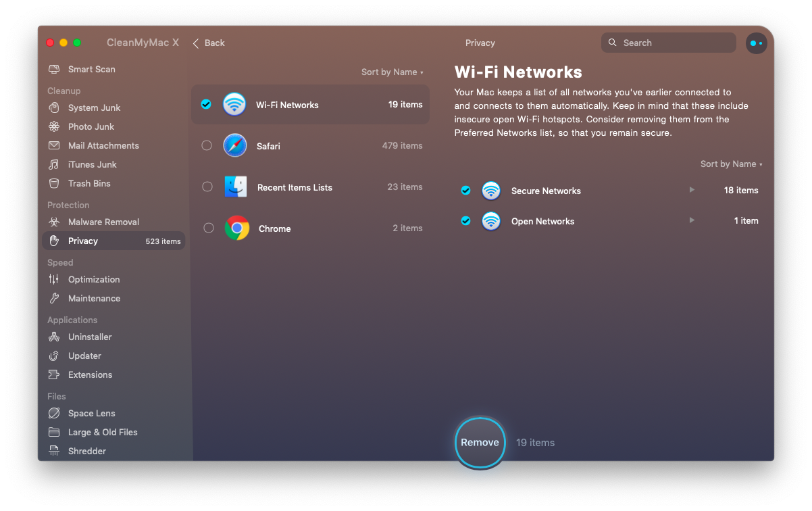812x511 pixels.
Task: Click the Space Lens icon
Action: tap(54, 414)
